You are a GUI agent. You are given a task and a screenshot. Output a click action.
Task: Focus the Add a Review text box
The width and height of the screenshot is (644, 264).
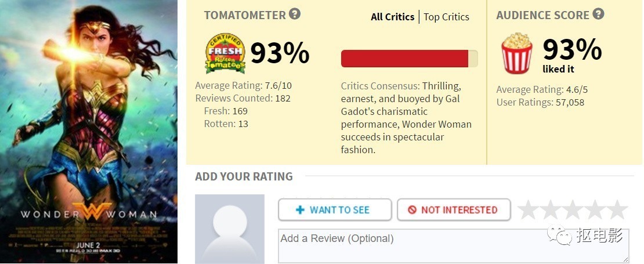coord(453,245)
